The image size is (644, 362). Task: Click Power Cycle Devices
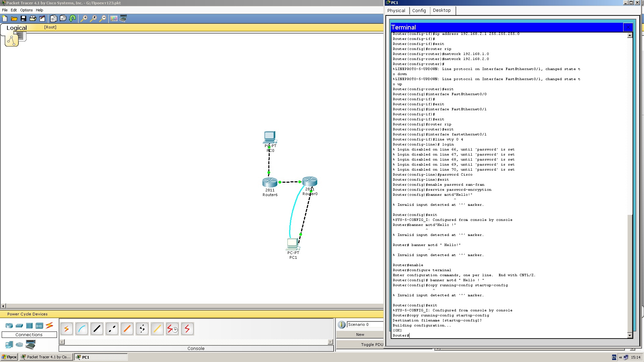point(28,314)
